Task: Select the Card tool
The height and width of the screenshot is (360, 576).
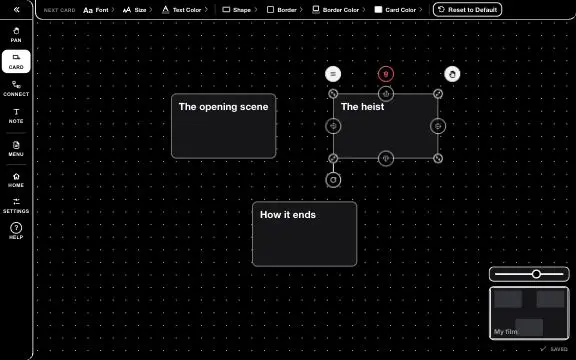Action: [x=16, y=61]
